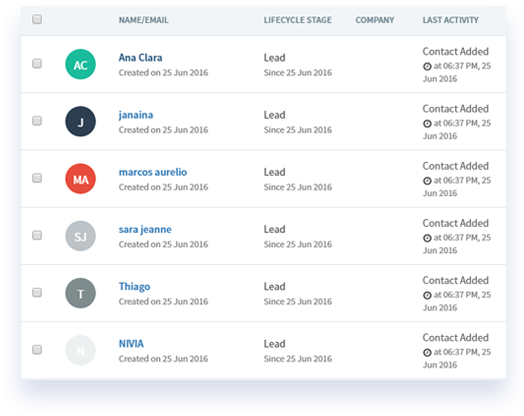This screenshot has width=524, height=416.
Task: Click the LIFECYCLE STAGE column header
Action: 297,20
